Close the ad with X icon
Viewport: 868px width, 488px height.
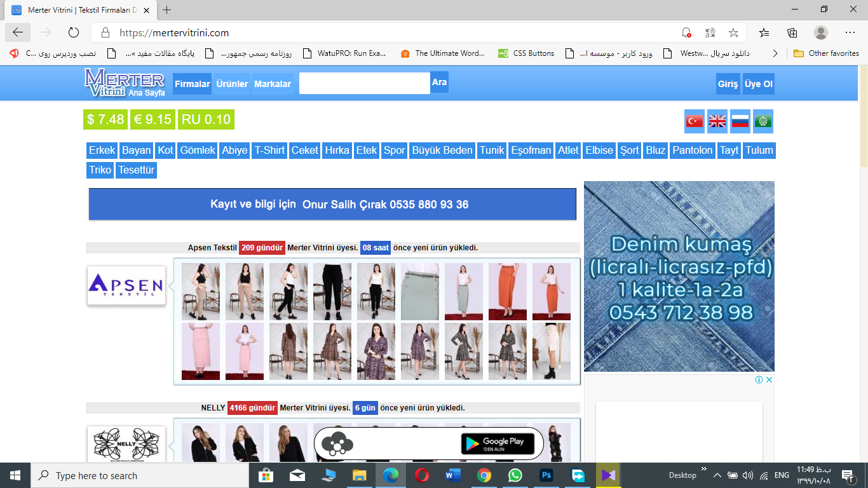coord(769,380)
